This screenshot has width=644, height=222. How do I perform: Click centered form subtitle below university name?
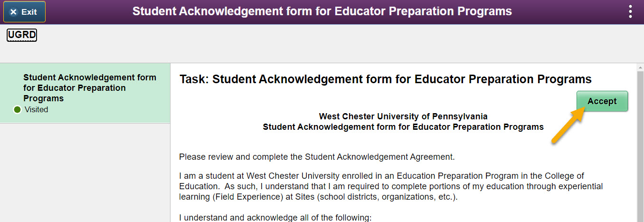click(x=403, y=127)
